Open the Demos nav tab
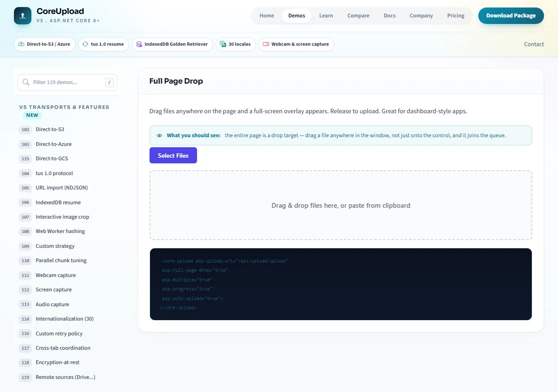Screen dimensions: 558x392 pyautogui.click(x=297, y=16)
